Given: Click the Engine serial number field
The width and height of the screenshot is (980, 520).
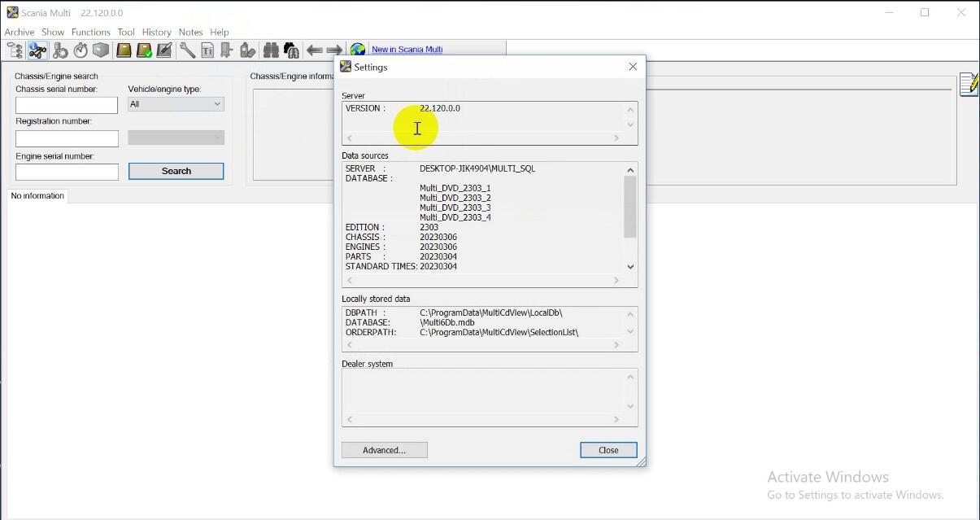Looking at the screenshot, I should (x=67, y=172).
